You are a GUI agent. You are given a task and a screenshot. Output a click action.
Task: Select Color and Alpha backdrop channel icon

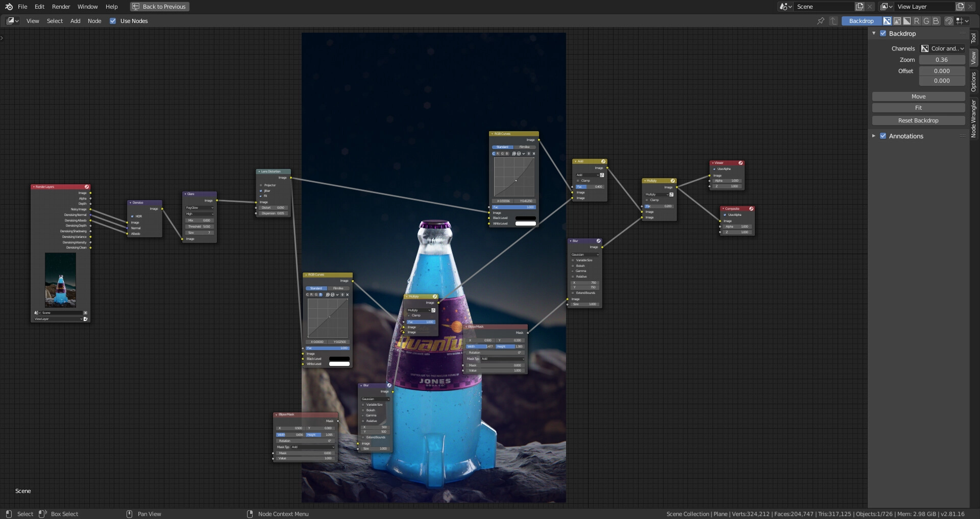point(887,21)
